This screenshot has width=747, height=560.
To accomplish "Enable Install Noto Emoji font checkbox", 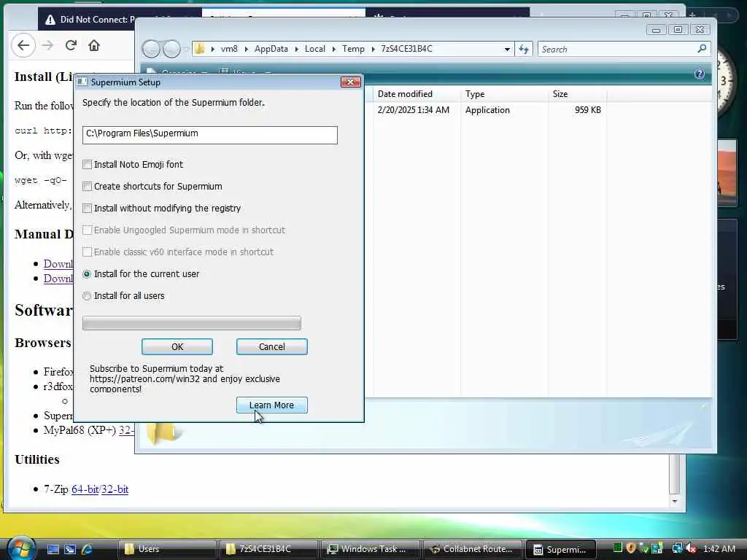I will (88, 165).
